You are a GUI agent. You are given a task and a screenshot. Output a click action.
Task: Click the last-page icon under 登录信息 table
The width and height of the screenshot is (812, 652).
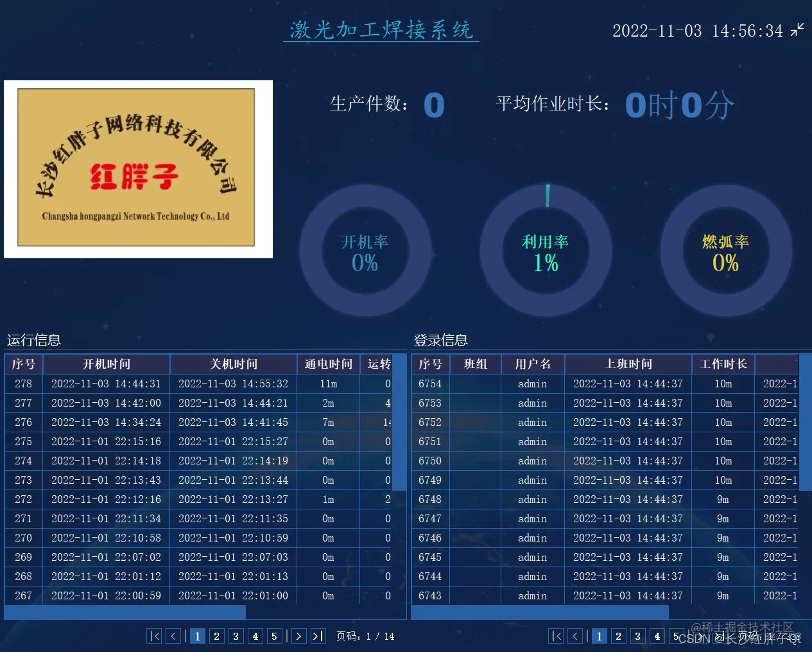[x=720, y=636]
